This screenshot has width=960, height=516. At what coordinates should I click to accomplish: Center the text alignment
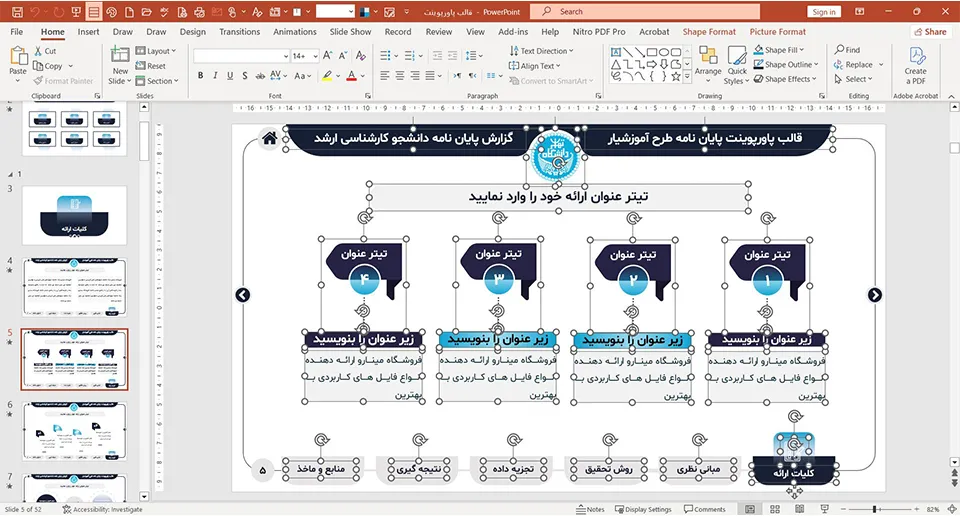pyautogui.click(x=400, y=75)
